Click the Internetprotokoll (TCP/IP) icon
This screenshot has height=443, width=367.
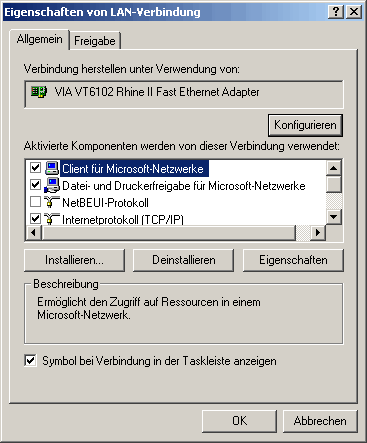(x=52, y=219)
